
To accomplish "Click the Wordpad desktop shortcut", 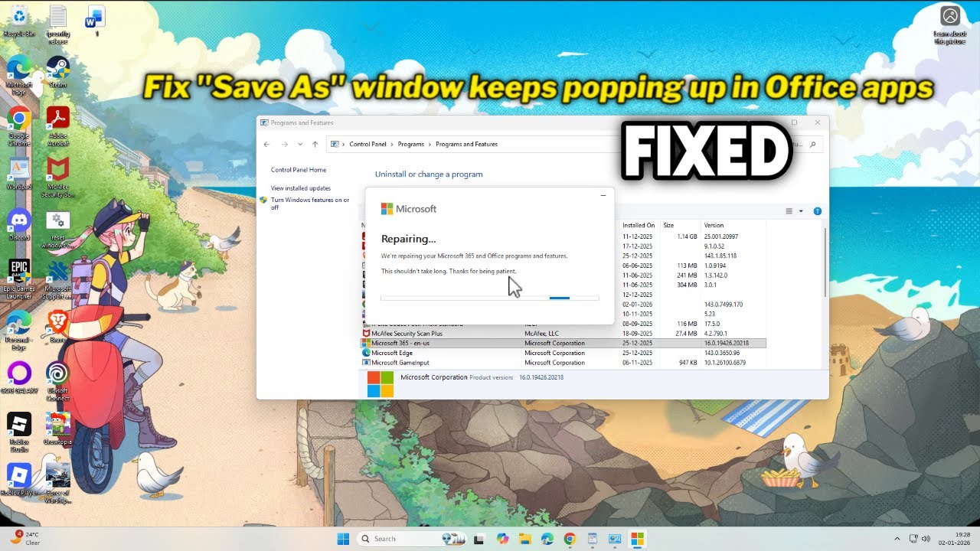I will 19,174.
